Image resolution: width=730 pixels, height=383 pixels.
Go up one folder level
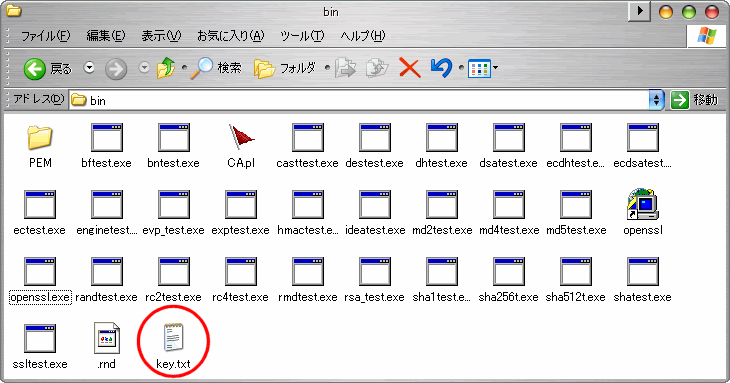click(x=166, y=68)
